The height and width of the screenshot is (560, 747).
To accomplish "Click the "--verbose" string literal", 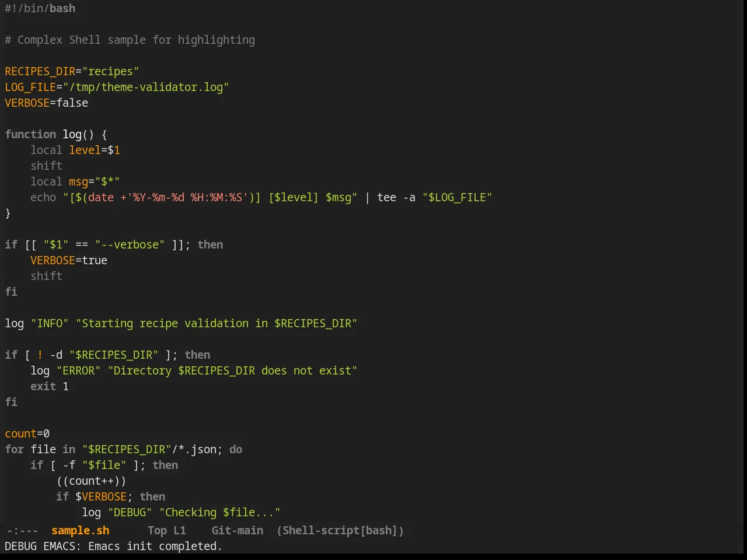I will [x=130, y=245].
